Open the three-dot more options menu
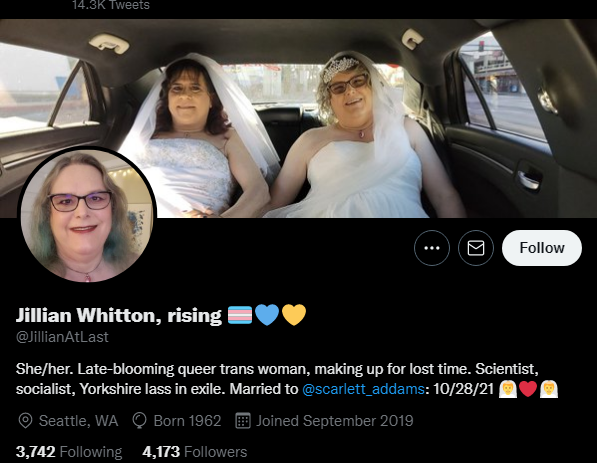Viewport: 597px width, 463px height. (x=432, y=248)
